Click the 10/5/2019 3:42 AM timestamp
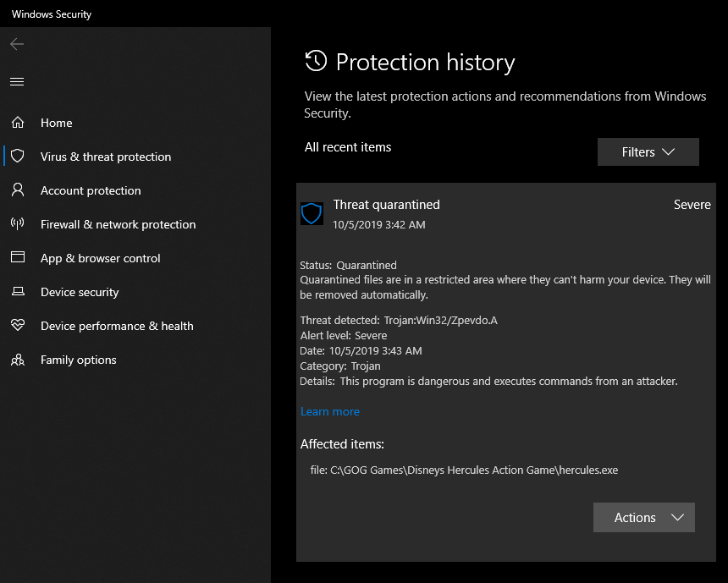 [379, 225]
